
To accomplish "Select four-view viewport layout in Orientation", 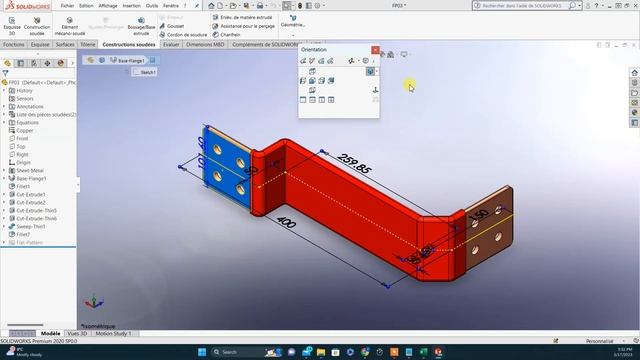I will (x=331, y=100).
